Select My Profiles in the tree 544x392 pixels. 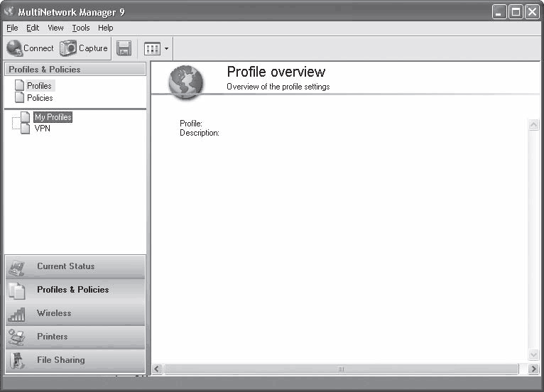tap(53, 117)
